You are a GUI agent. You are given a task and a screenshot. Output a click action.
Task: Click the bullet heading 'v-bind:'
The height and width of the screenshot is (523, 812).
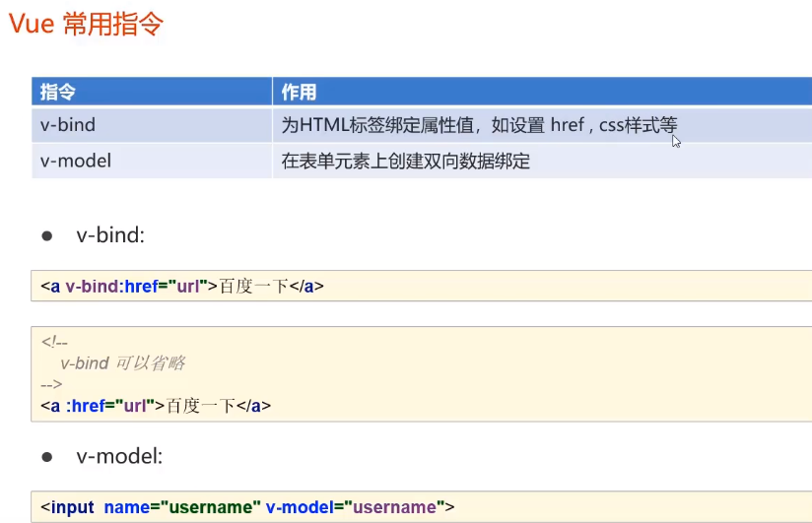tap(110, 235)
